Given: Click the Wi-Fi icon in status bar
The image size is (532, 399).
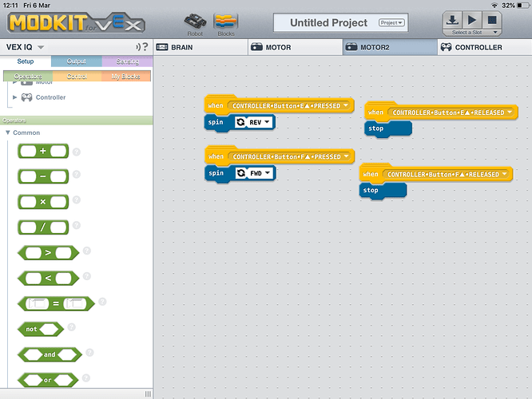Looking at the screenshot, I should click(494, 6).
